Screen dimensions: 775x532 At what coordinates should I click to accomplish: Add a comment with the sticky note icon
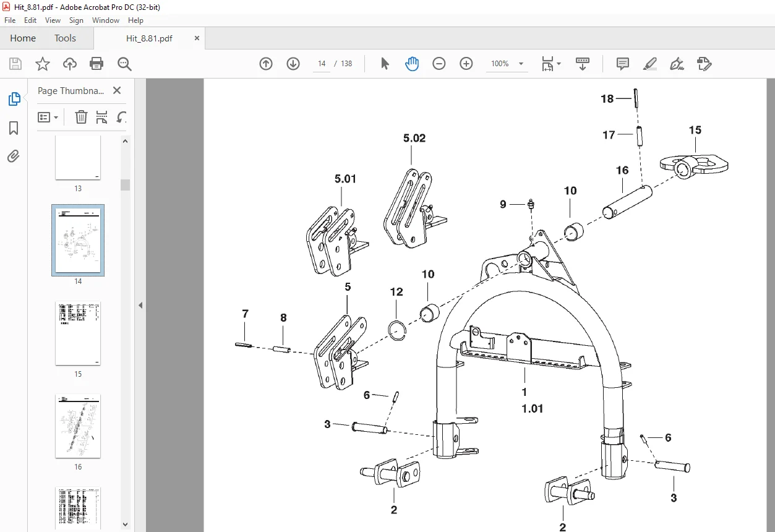623,64
